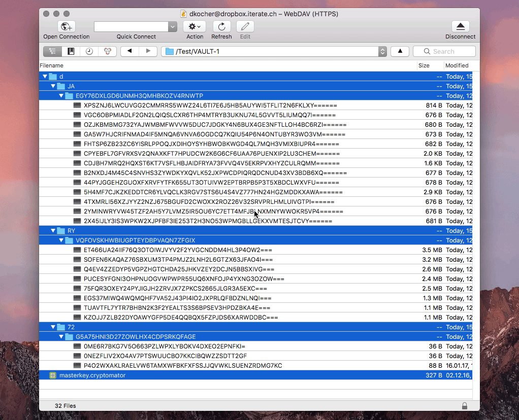
Task: Open the /Test/VAULT-1 path dropdown
Action: [x=382, y=51]
